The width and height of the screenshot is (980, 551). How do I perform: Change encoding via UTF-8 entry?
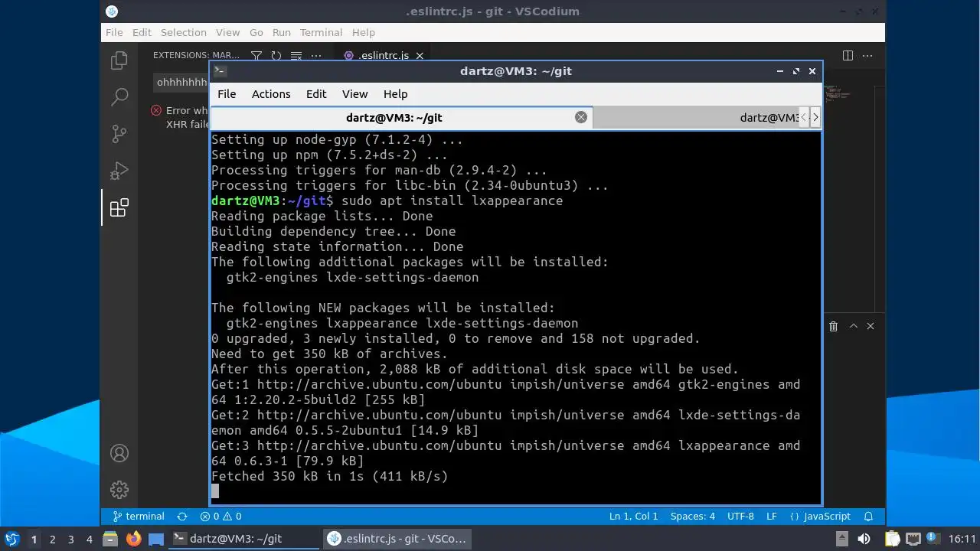(x=740, y=517)
